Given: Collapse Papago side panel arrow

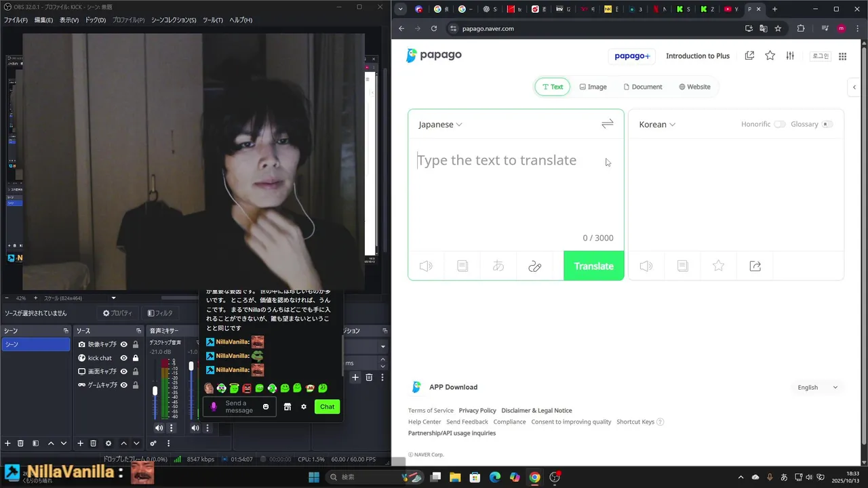Looking at the screenshot, I should (x=854, y=87).
